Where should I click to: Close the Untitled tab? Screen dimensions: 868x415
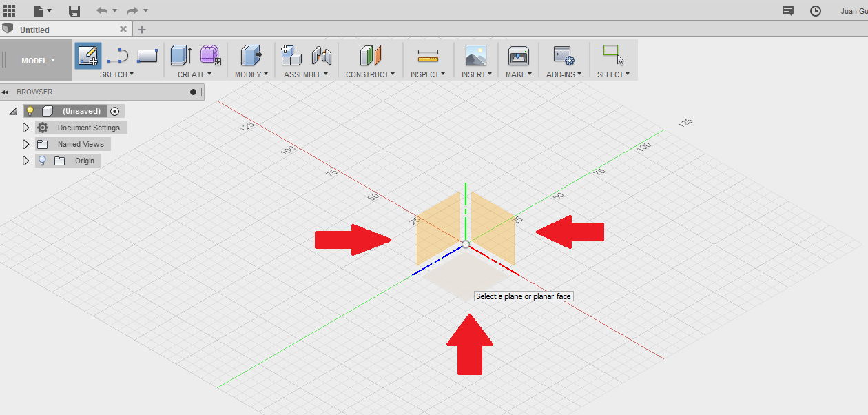point(123,29)
